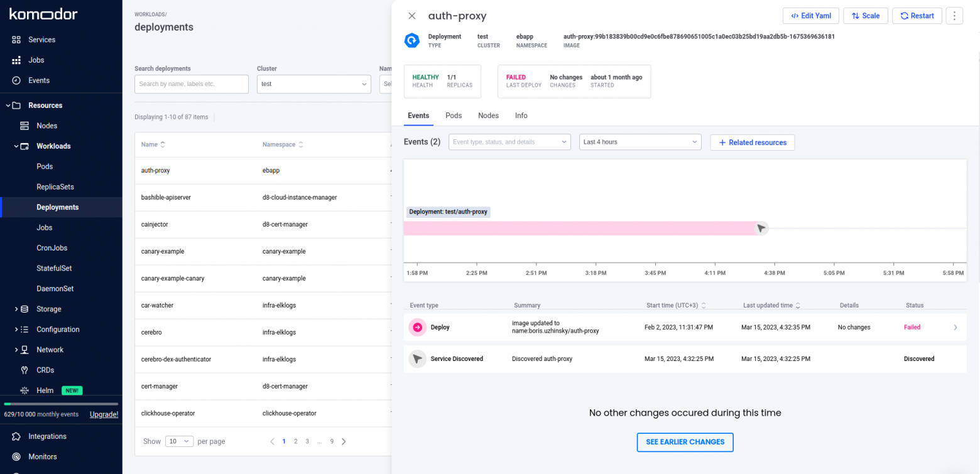The image size is (980, 474).
Task: Click the Events clock icon in sidebar
Action: (x=16, y=80)
